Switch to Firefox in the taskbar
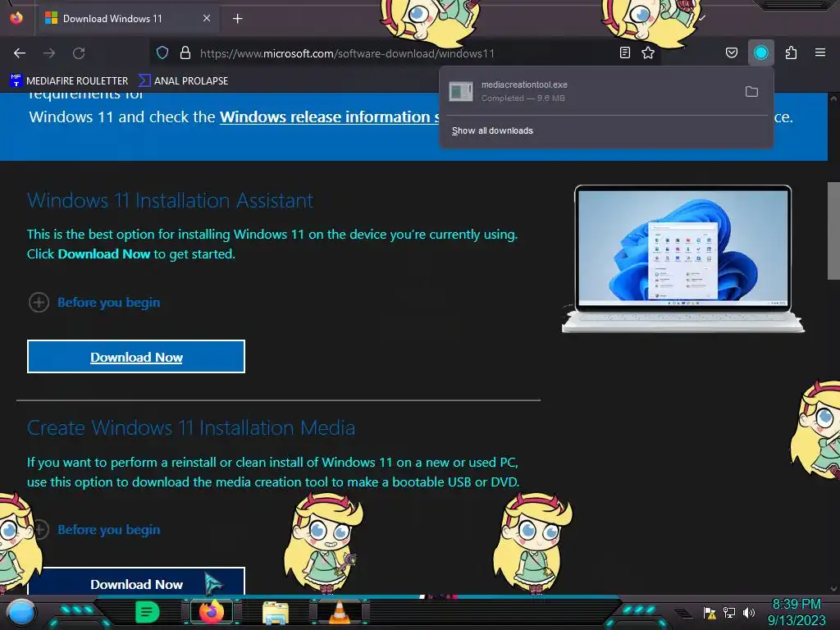This screenshot has height=630, width=840. pyautogui.click(x=212, y=612)
